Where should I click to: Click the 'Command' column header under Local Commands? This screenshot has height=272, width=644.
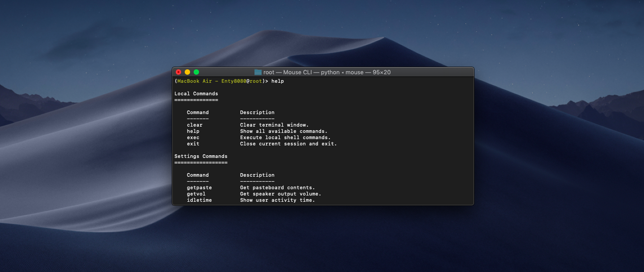(198, 112)
